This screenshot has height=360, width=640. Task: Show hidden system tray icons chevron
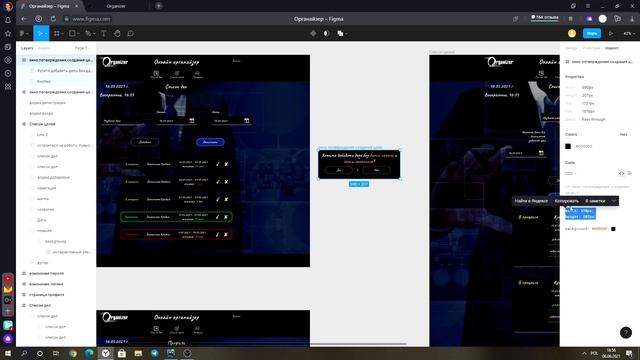[x=584, y=353]
